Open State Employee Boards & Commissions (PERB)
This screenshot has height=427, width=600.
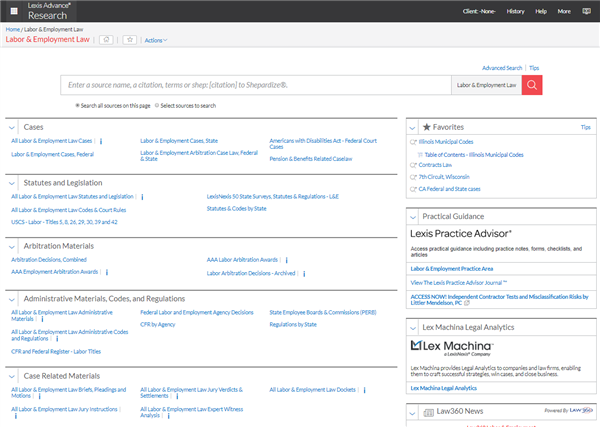pyautogui.click(x=323, y=312)
